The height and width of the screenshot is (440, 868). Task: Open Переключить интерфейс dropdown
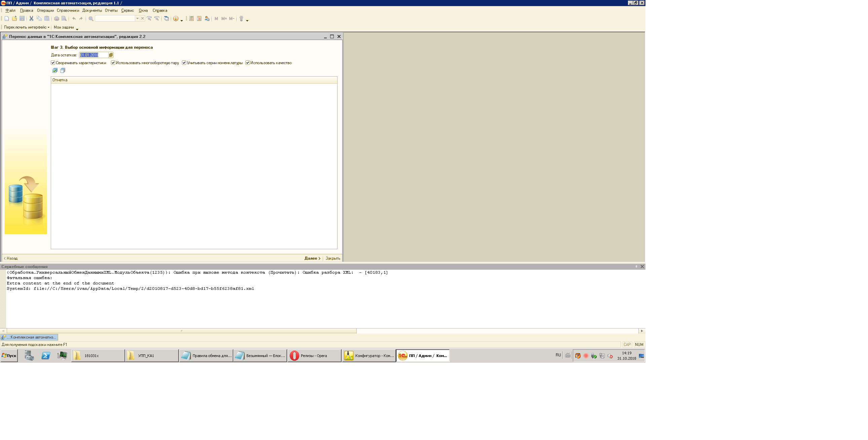[27, 27]
